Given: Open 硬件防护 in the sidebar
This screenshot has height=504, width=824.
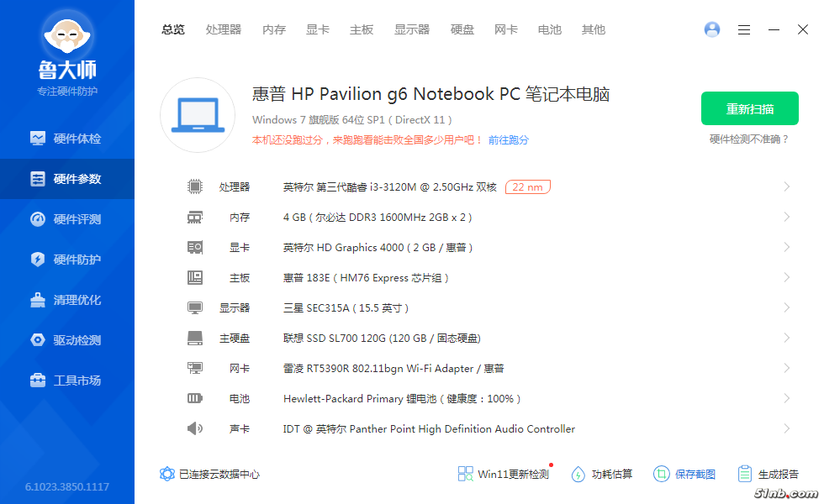Looking at the screenshot, I should pos(67,260).
